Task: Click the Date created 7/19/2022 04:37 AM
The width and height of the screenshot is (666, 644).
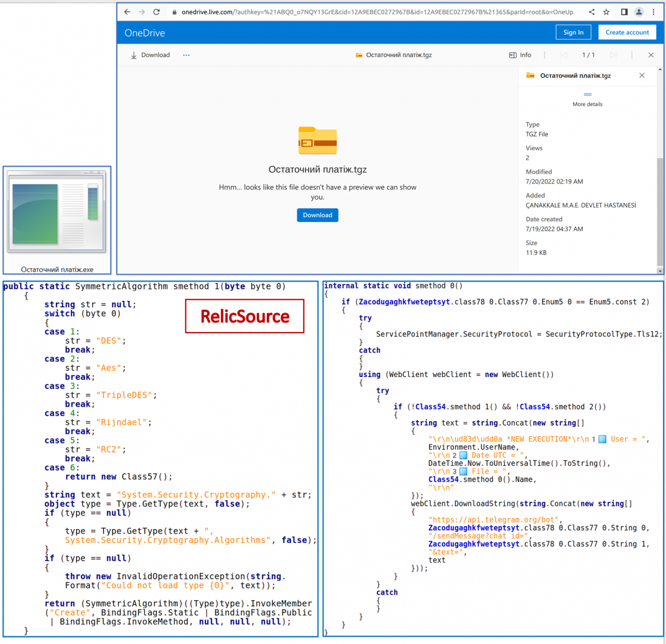Action: pyautogui.click(x=554, y=229)
